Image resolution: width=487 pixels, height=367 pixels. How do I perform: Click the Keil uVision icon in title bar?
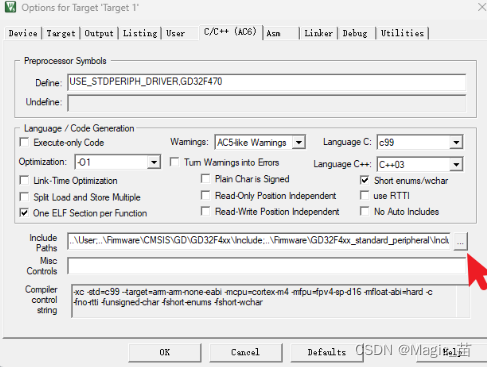(10, 7)
